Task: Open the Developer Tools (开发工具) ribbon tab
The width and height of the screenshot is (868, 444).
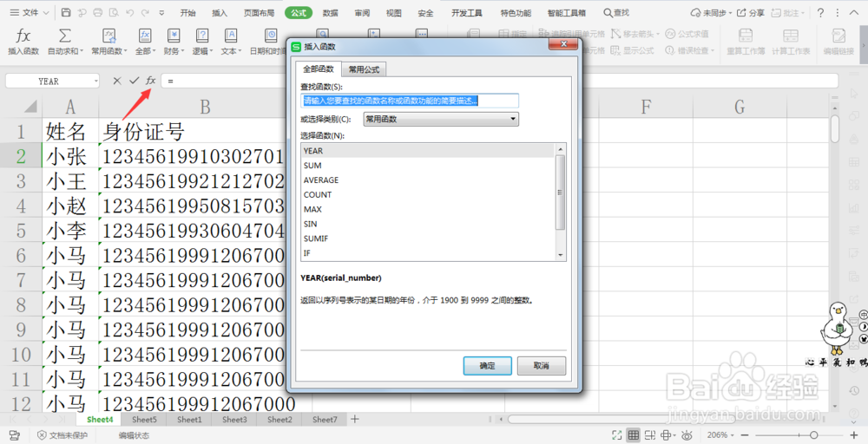Action: tap(467, 13)
